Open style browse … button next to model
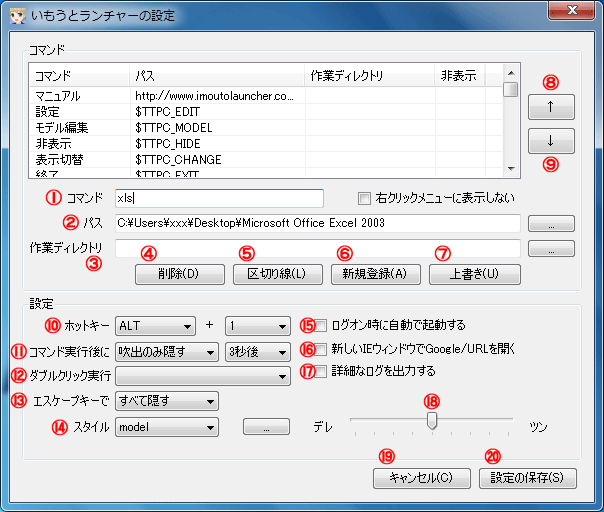Viewport: 604px width, 512px height. coord(266,427)
